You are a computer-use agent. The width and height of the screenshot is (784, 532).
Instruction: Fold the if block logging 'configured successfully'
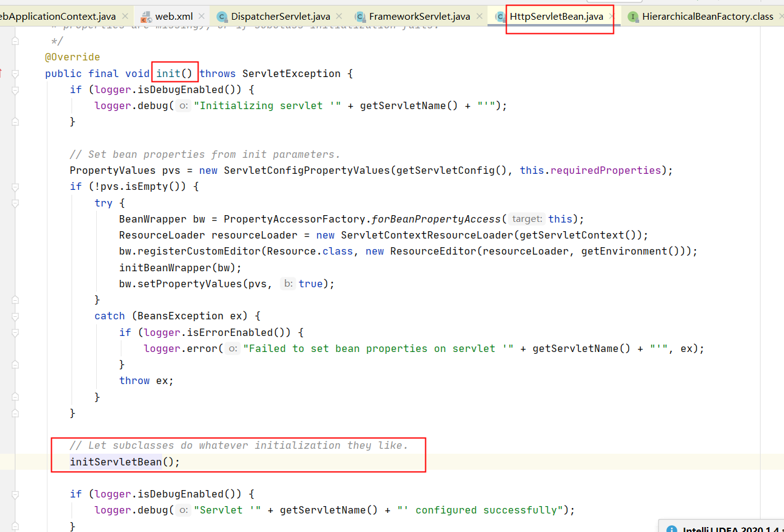point(15,494)
